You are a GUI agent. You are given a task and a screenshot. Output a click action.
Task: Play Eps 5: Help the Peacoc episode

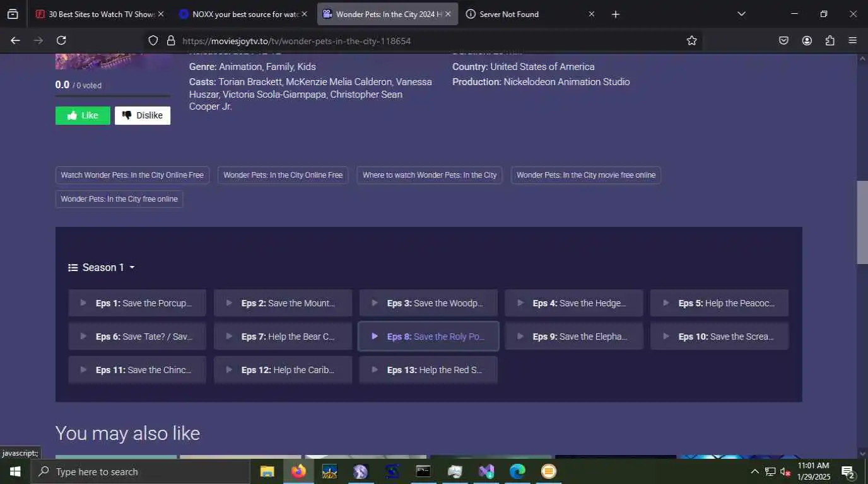tap(720, 303)
